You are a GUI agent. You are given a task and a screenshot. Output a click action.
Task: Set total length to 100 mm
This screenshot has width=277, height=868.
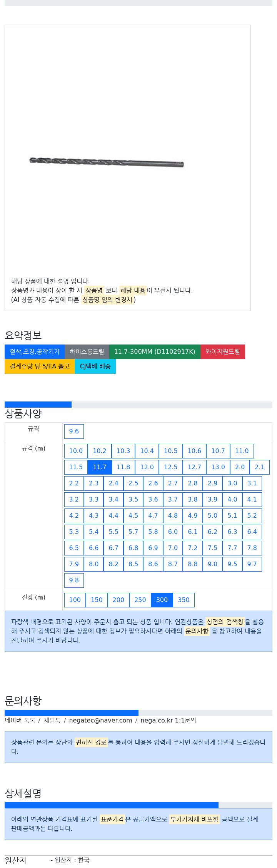click(75, 600)
